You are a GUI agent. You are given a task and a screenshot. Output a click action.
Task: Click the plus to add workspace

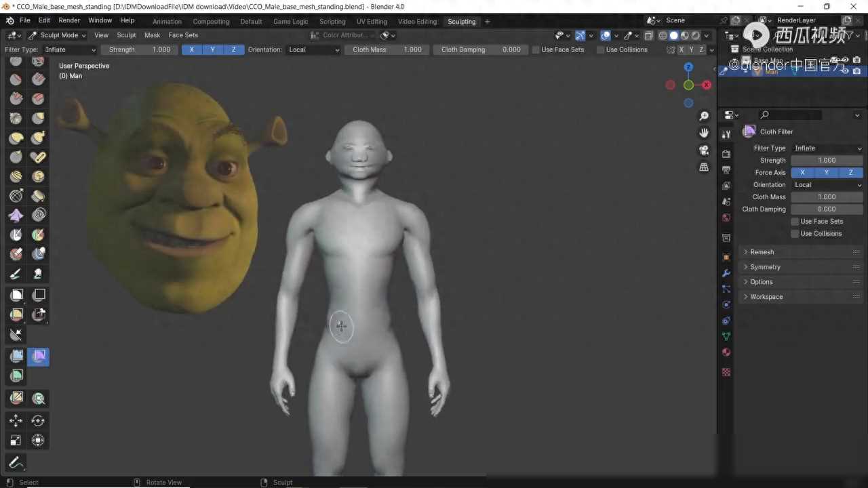pos(487,22)
